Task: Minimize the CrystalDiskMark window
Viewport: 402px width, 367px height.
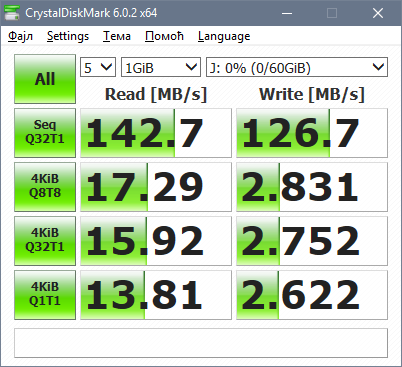Action: 287,13
